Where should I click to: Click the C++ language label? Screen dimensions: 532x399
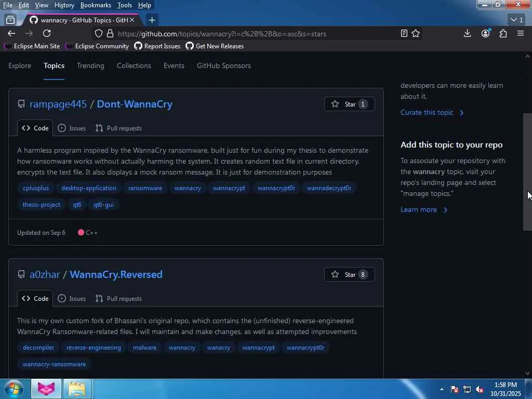click(88, 233)
